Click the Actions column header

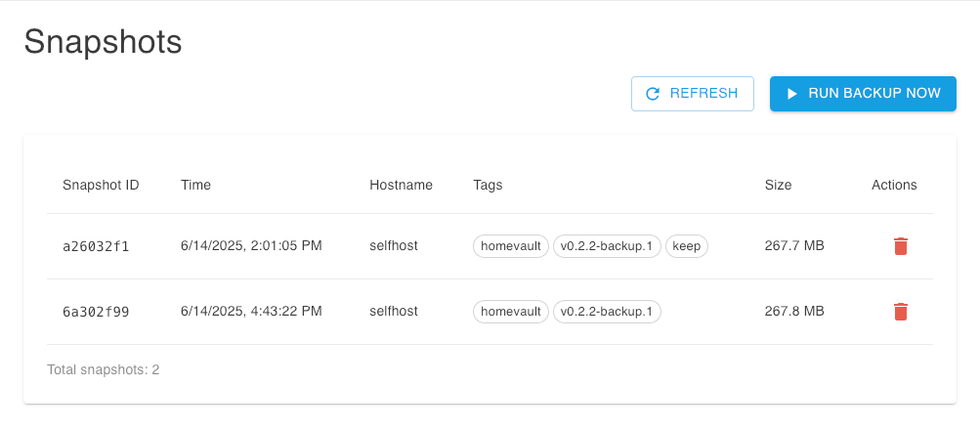[x=894, y=185]
